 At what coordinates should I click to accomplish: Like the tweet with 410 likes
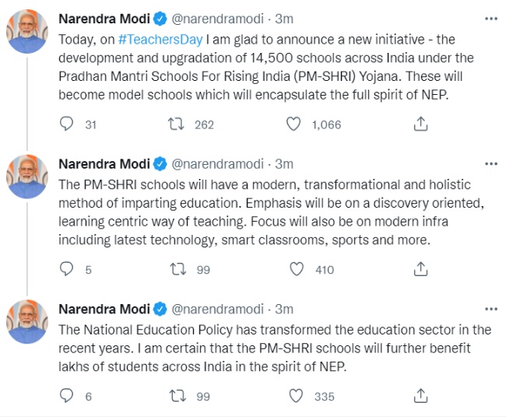(296, 269)
